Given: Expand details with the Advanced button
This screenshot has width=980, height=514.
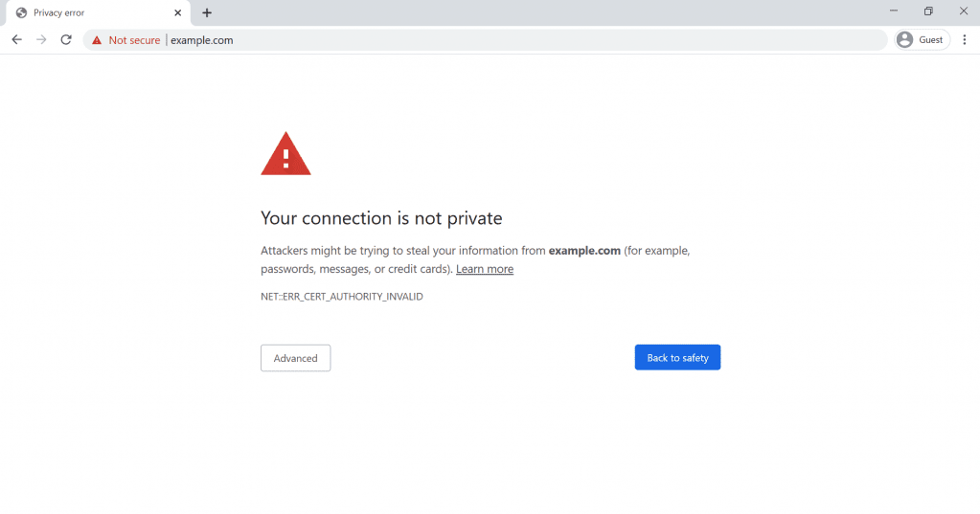Looking at the screenshot, I should (x=296, y=358).
